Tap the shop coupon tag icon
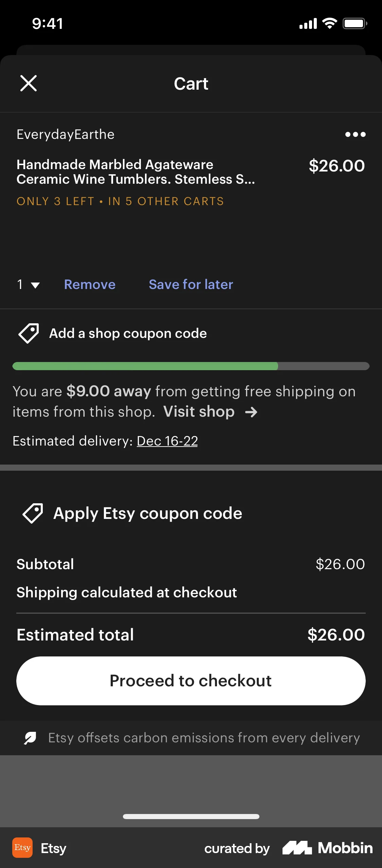Image resolution: width=382 pixels, height=868 pixels. point(29,333)
